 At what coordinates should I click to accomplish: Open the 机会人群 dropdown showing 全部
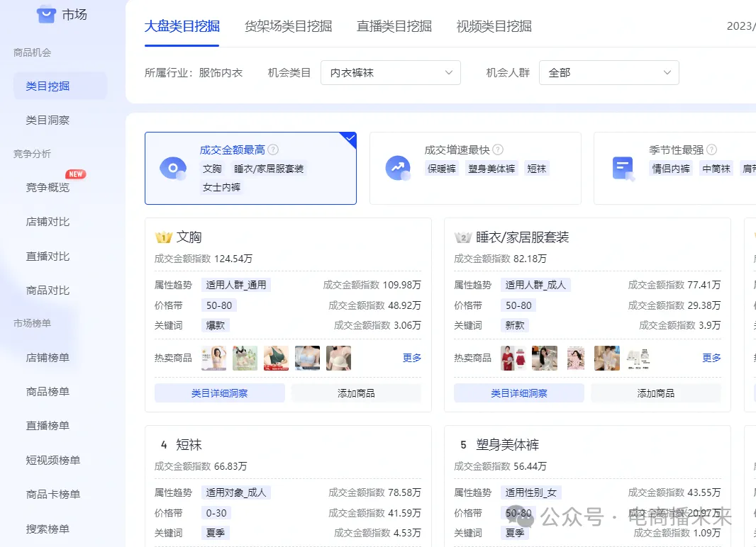click(x=608, y=73)
